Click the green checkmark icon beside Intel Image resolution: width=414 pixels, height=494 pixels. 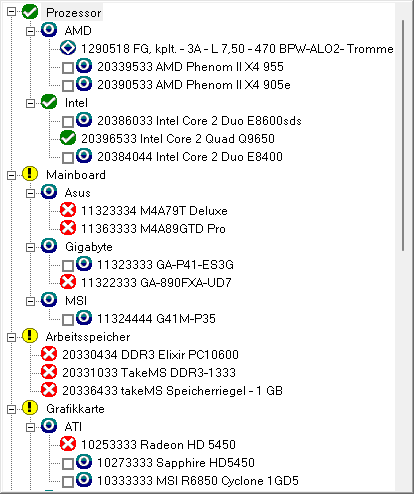tap(49, 102)
